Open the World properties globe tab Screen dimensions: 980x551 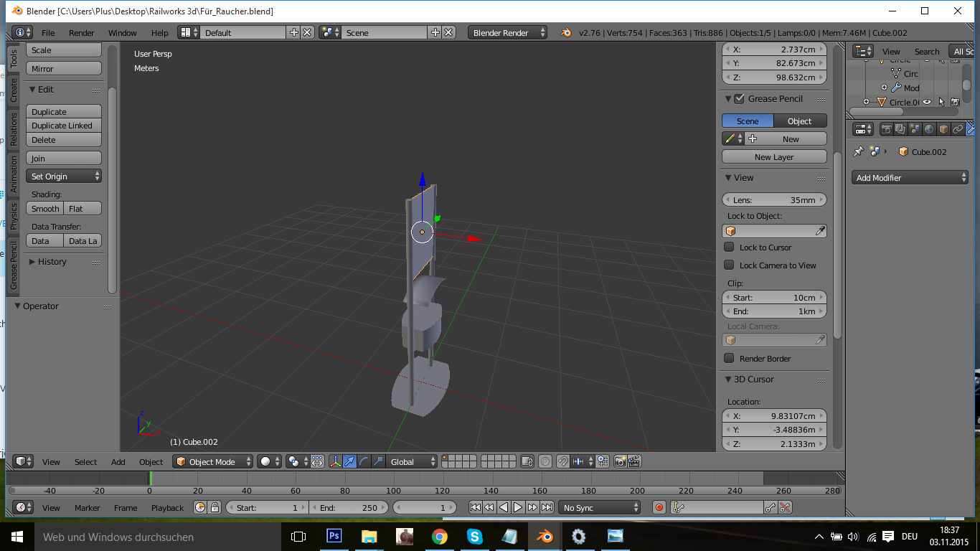tap(929, 129)
